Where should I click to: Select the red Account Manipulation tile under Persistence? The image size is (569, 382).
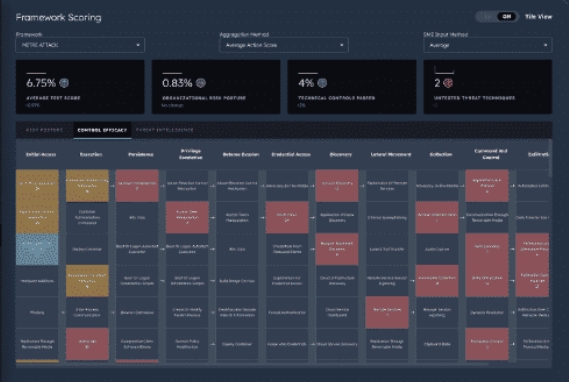137,185
